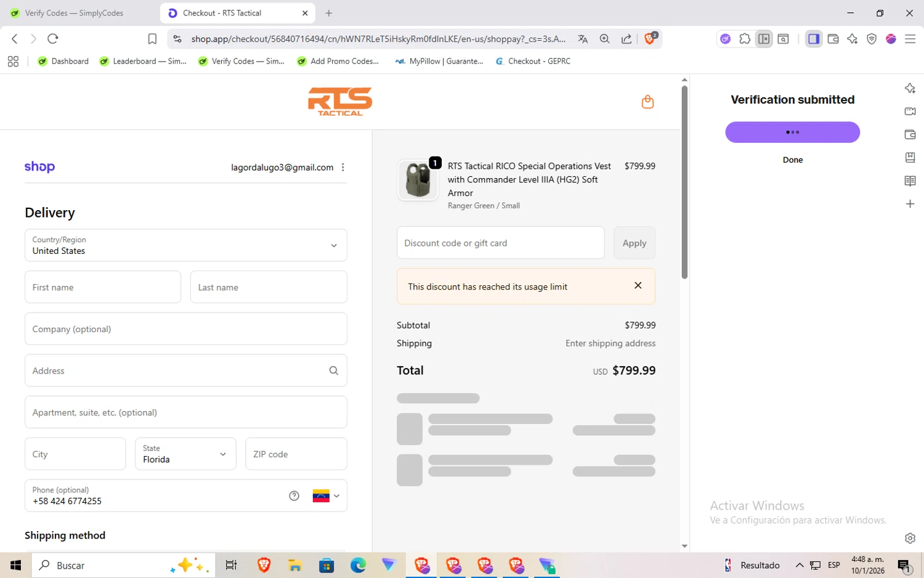Image resolution: width=924 pixels, height=578 pixels.
Task: Click the share page icon
Action: (x=626, y=39)
